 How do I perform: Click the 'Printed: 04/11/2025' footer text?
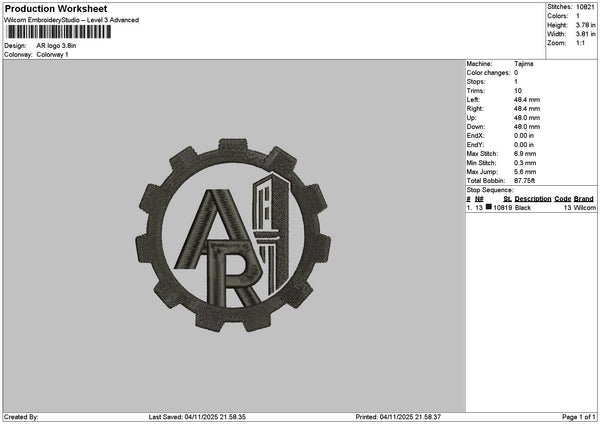click(x=398, y=417)
